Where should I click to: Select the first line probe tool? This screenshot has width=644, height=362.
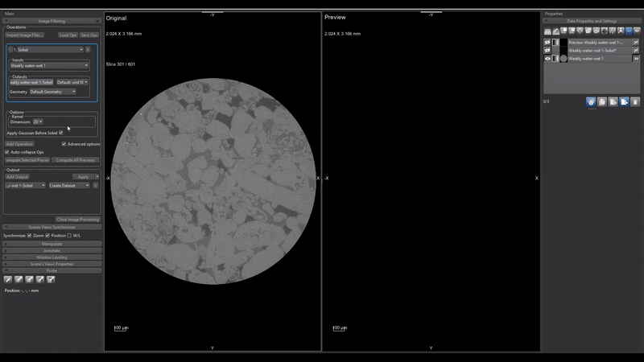click(x=8, y=279)
